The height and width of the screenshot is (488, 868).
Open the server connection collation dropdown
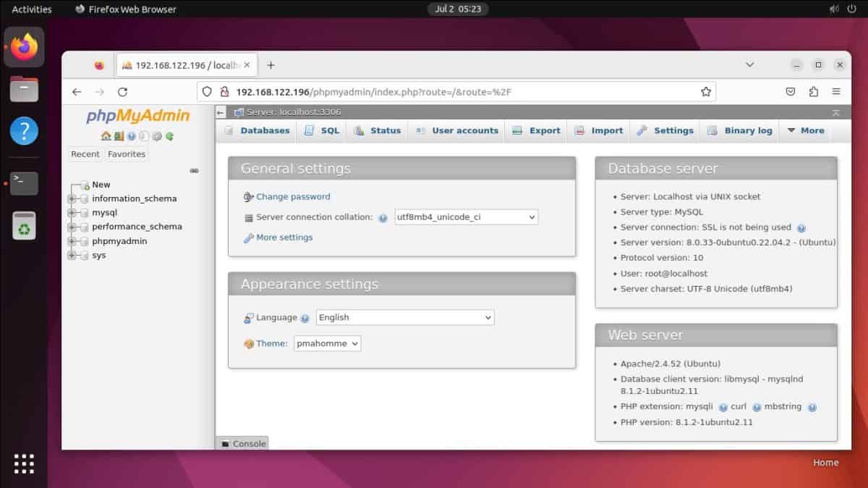(x=466, y=216)
